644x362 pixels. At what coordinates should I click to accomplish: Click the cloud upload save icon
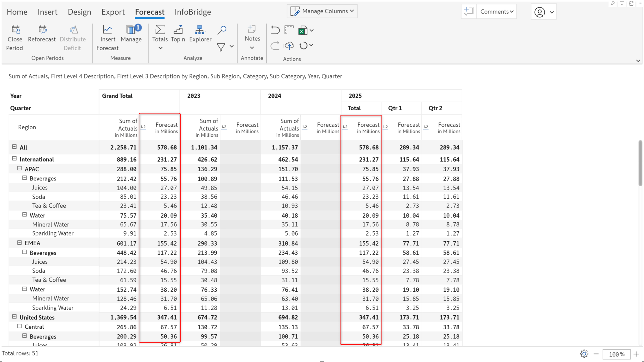289,45
